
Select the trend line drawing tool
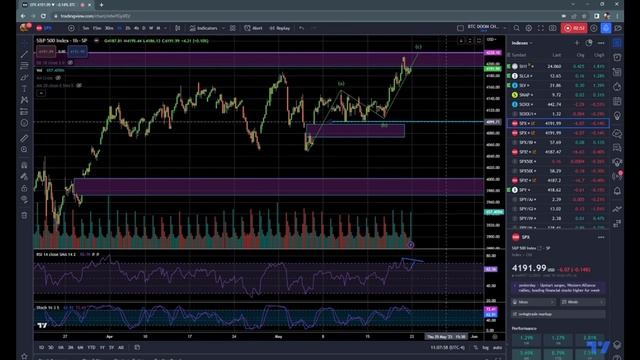24,54
